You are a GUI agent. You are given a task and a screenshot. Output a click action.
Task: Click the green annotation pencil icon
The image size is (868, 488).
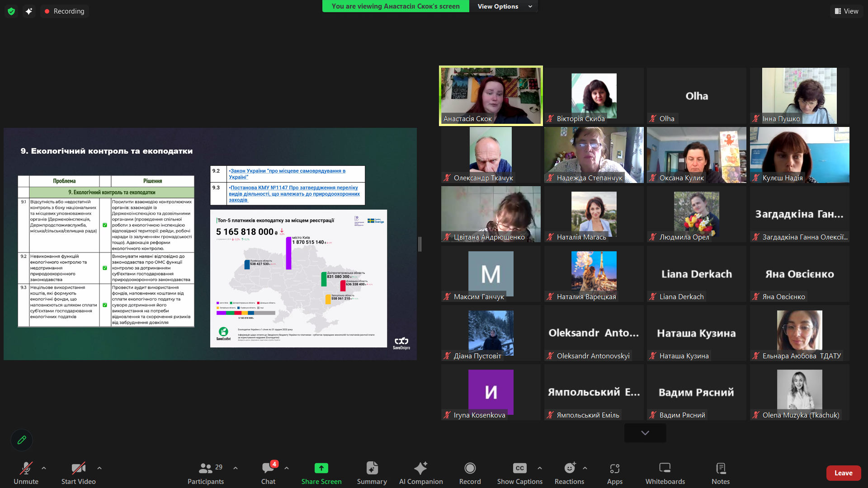click(x=22, y=440)
